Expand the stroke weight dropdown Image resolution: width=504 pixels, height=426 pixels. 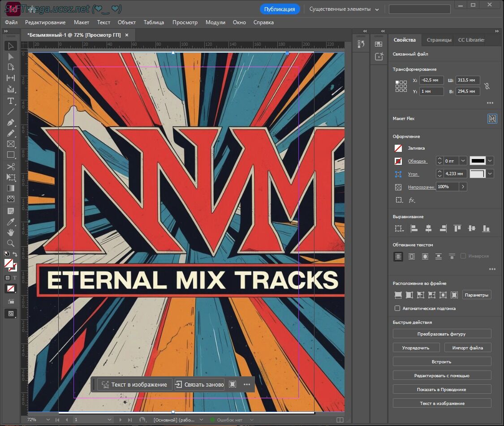click(x=463, y=161)
